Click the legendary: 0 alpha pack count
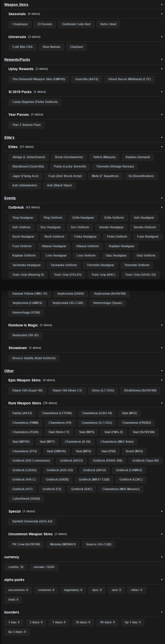165x644 pixels. pyautogui.click(x=73, y=590)
